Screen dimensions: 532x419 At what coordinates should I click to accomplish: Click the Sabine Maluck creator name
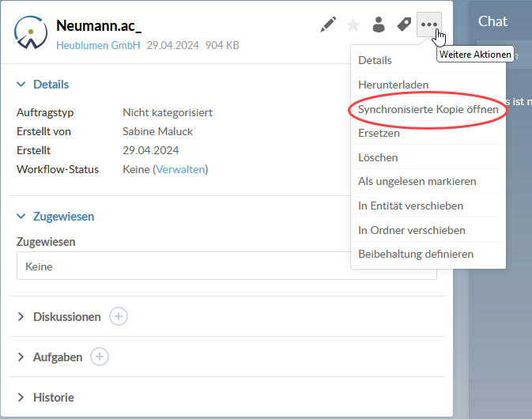[x=157, y=131]
